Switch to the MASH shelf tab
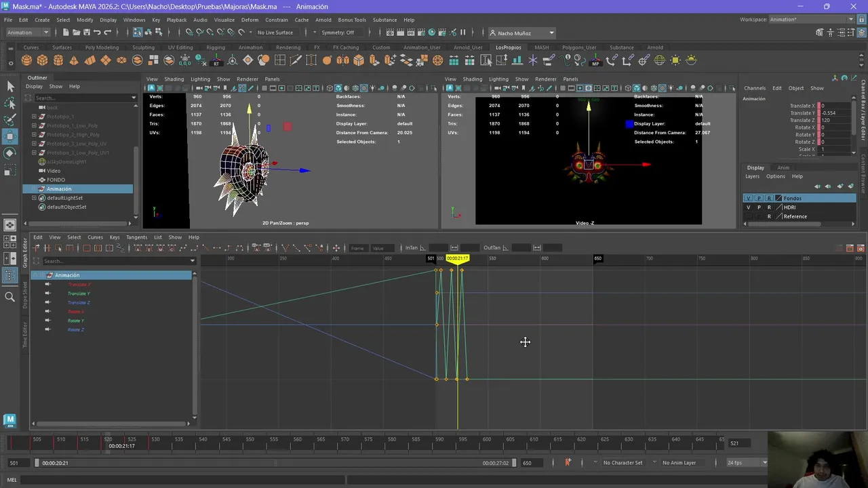Viewport: 868px width, 488px height. tap(541, 47)
